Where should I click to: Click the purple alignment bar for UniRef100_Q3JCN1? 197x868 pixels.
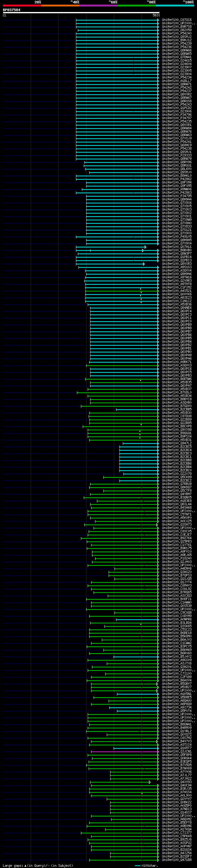click(x=125, y=751)
